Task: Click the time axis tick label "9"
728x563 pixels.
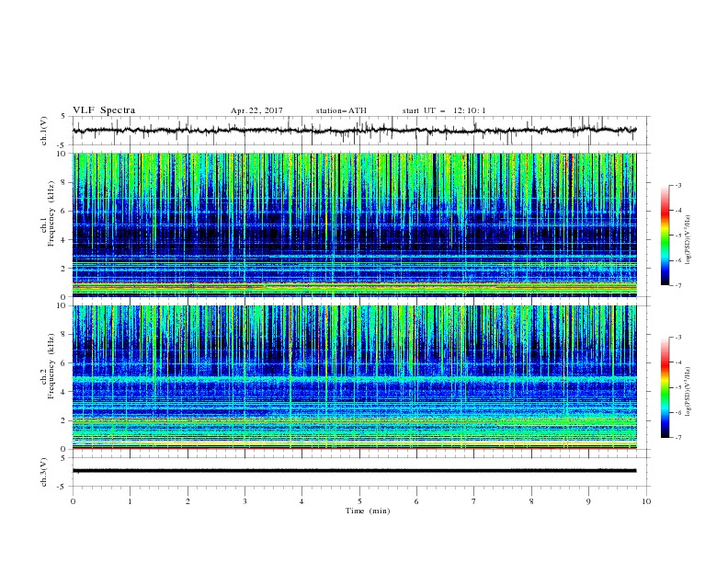Action: (x=588, y=501)
